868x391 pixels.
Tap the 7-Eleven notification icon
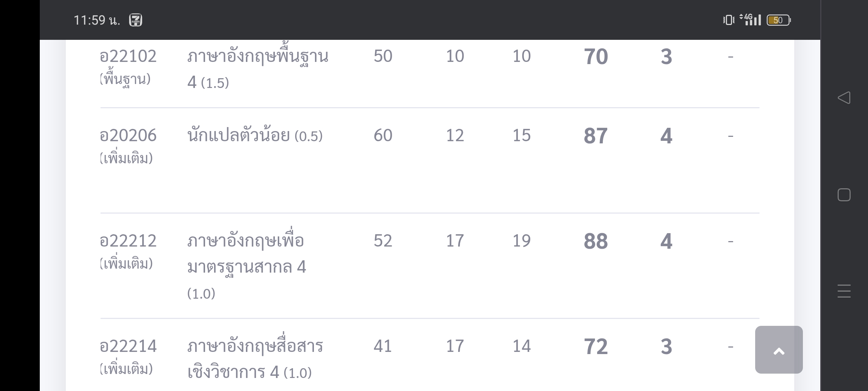pyautogui.click(x=136, y=20)
